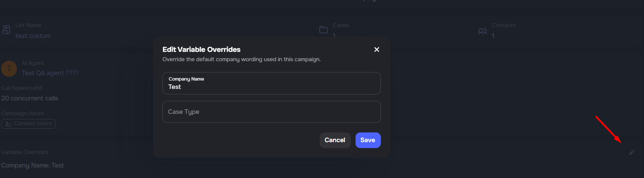Click the icon inside Contact Hours chip

[x=8, y=124]
